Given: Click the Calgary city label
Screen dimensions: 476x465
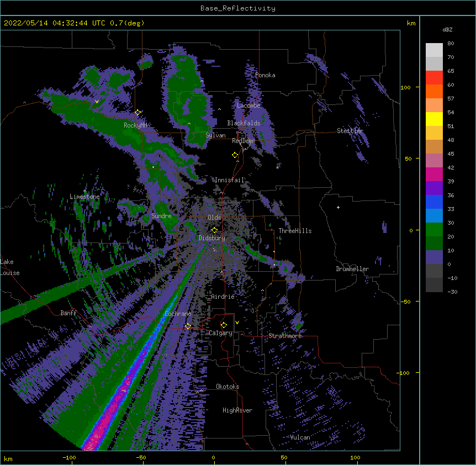Looking at the screenshot, I should click(x=221, y=333).
